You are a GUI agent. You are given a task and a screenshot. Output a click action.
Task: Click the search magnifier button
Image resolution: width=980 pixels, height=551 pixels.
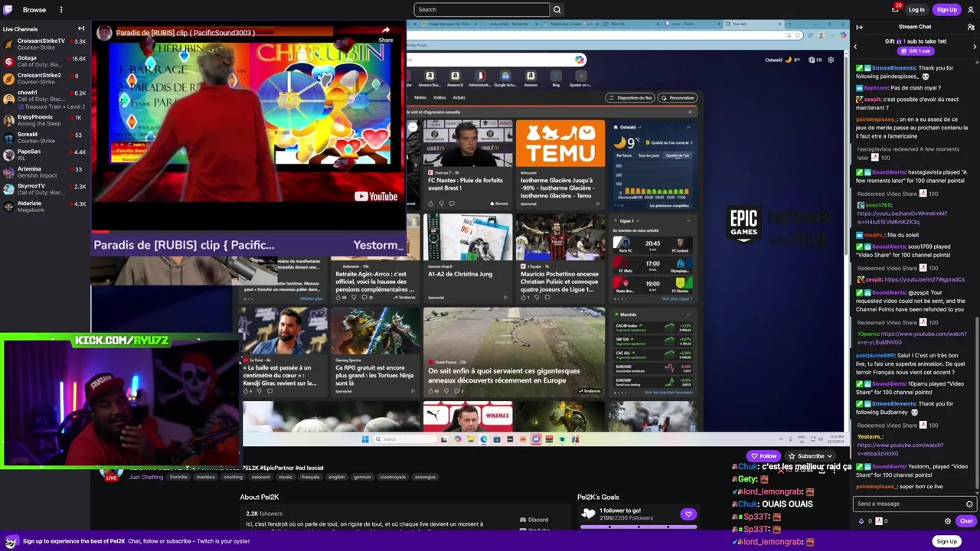coord(557,10)
